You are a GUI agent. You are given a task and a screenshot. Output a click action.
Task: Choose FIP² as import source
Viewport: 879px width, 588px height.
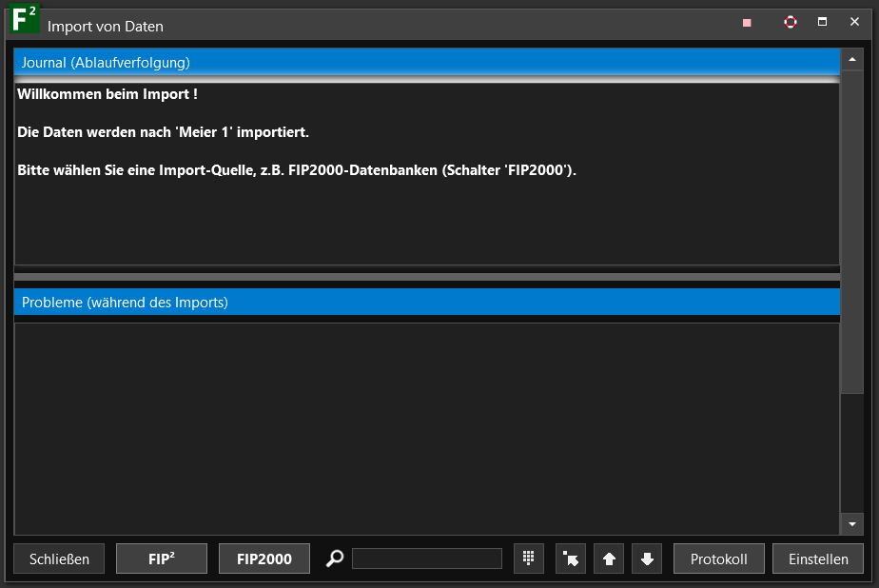tap(162, 559)
